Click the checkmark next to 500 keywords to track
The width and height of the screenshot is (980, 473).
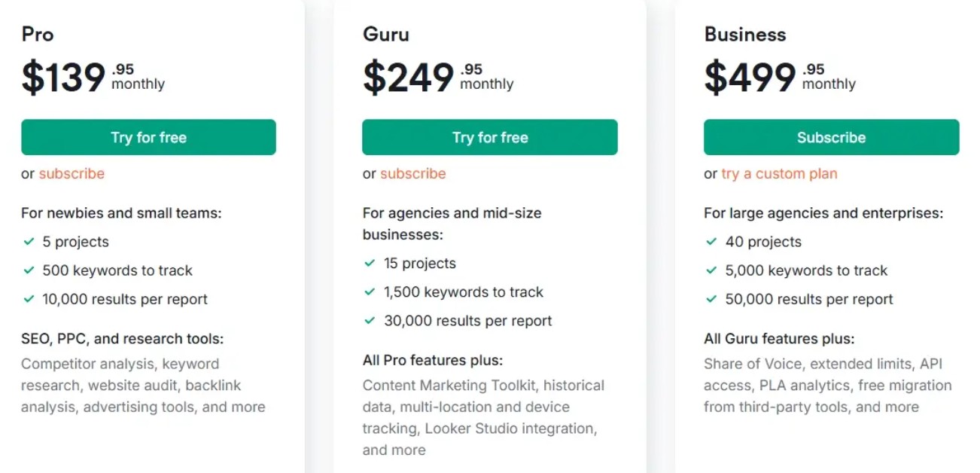[29, 270]
